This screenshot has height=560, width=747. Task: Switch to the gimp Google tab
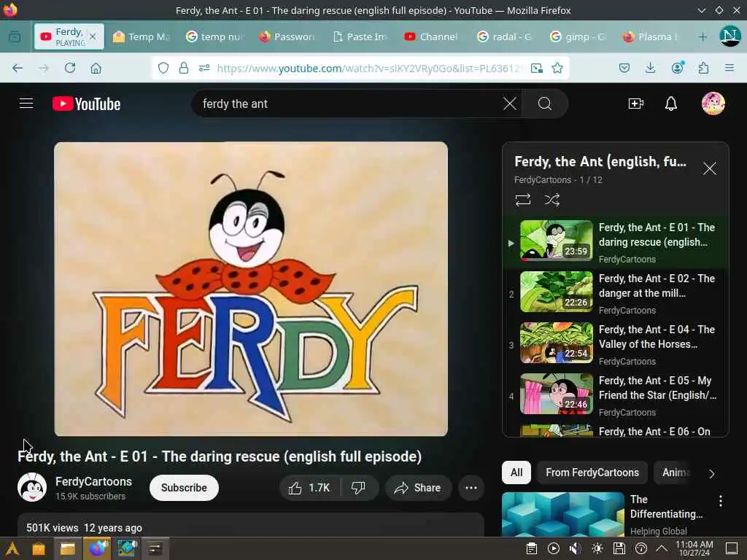[x=578, y=36]
